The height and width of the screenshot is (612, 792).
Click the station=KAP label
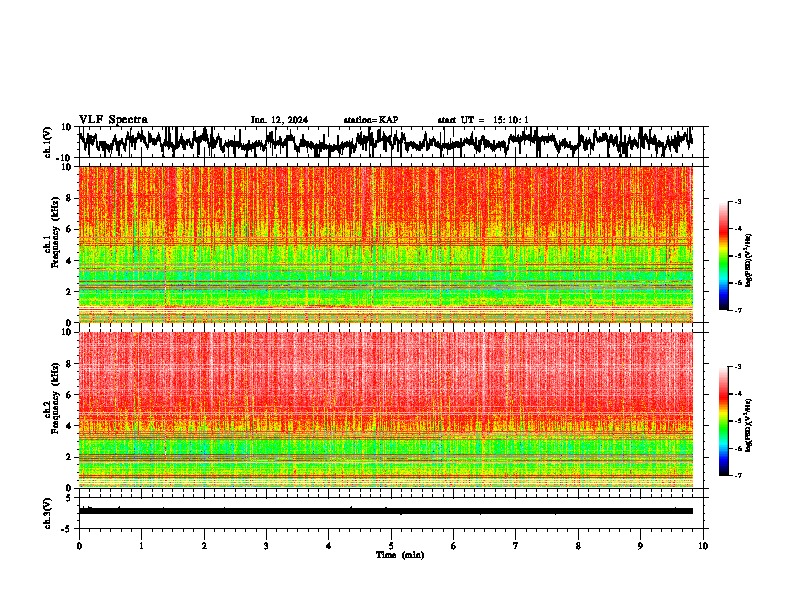pyautogui.click(x=371, y=120)
